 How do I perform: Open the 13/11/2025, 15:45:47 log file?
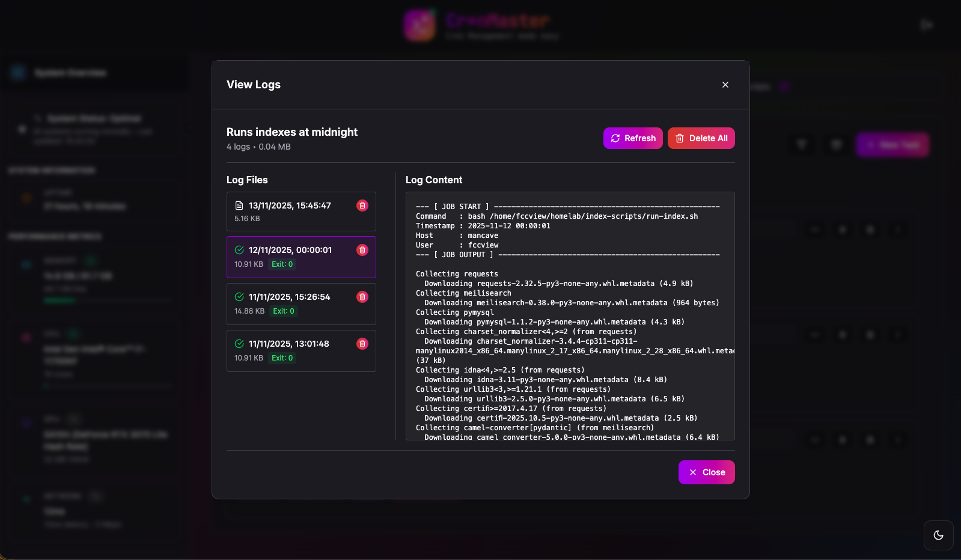[301, 212]
